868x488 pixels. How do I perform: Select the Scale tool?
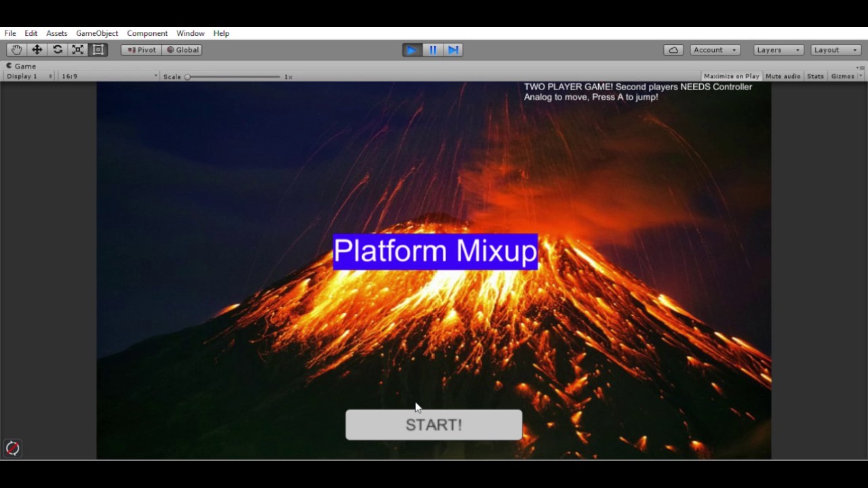(78, 49)
